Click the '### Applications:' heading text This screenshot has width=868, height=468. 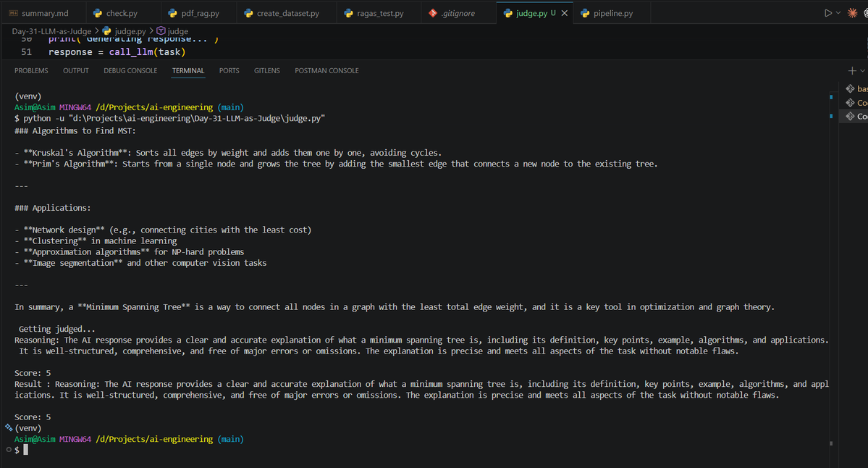pyautogui.click(x=53, y=208)
